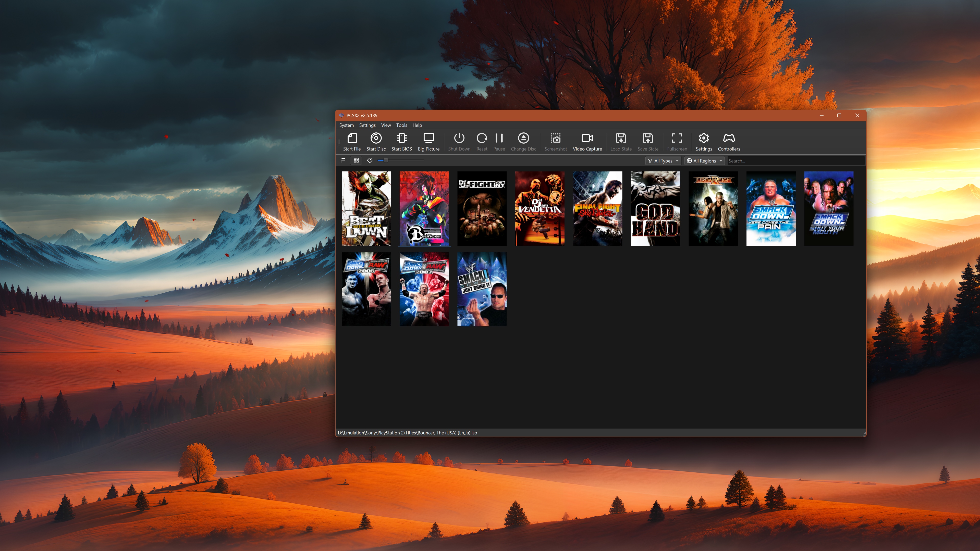Click the status bar ISO file path

tap(407, 433)
